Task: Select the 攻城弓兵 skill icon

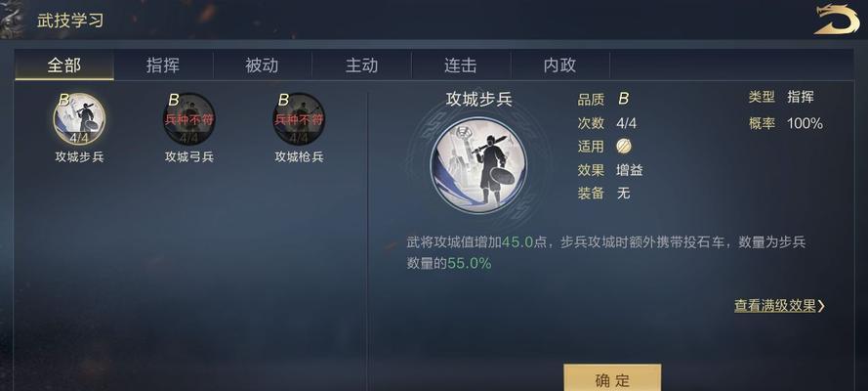Action: tap(189, 118)
